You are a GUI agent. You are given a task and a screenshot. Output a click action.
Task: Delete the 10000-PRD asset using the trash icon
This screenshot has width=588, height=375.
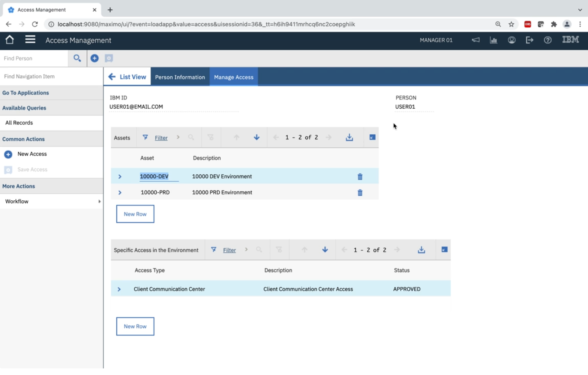[360, 192]
